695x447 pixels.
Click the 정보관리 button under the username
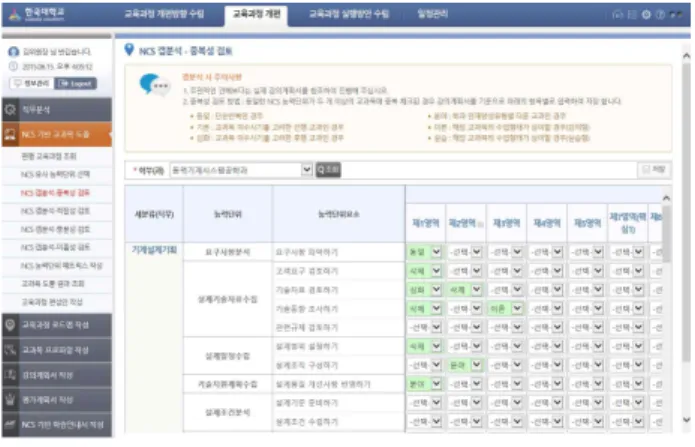click(x=31, y=83)
